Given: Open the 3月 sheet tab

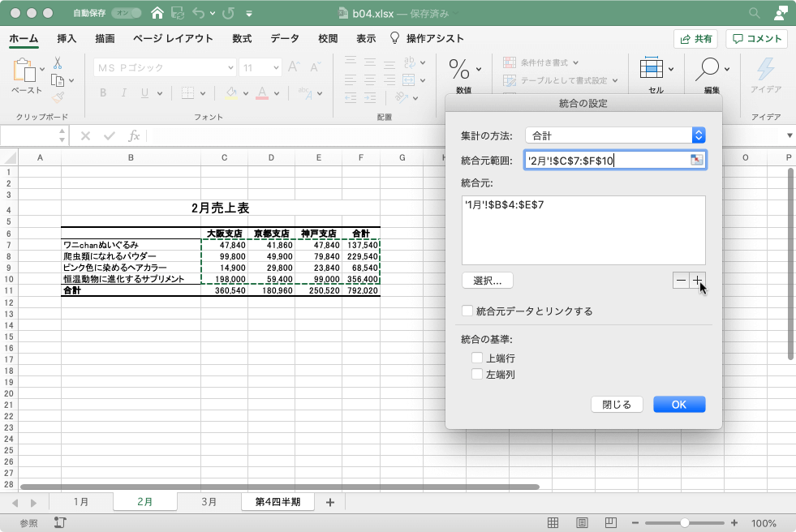Looking at the screenshot, I should click(x=209, y=502).
